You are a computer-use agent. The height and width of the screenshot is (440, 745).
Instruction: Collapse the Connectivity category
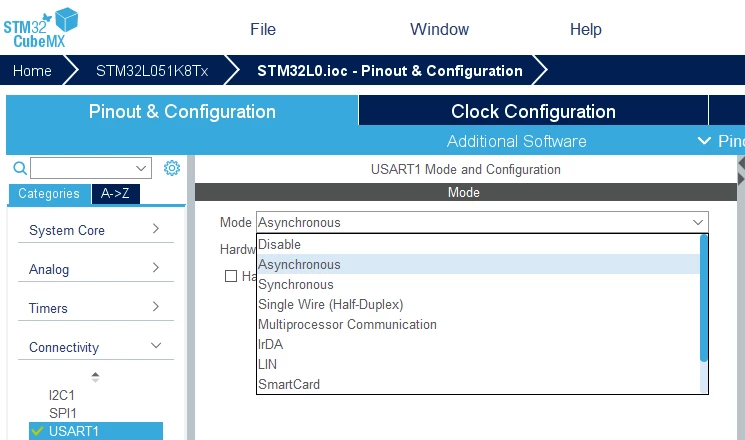pyautogui.click(x=96, y=347)
